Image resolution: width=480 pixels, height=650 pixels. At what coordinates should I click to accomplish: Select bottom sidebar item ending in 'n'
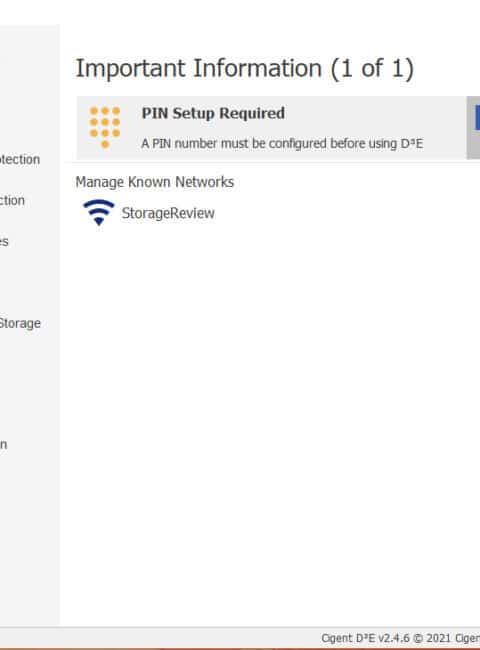3,445
